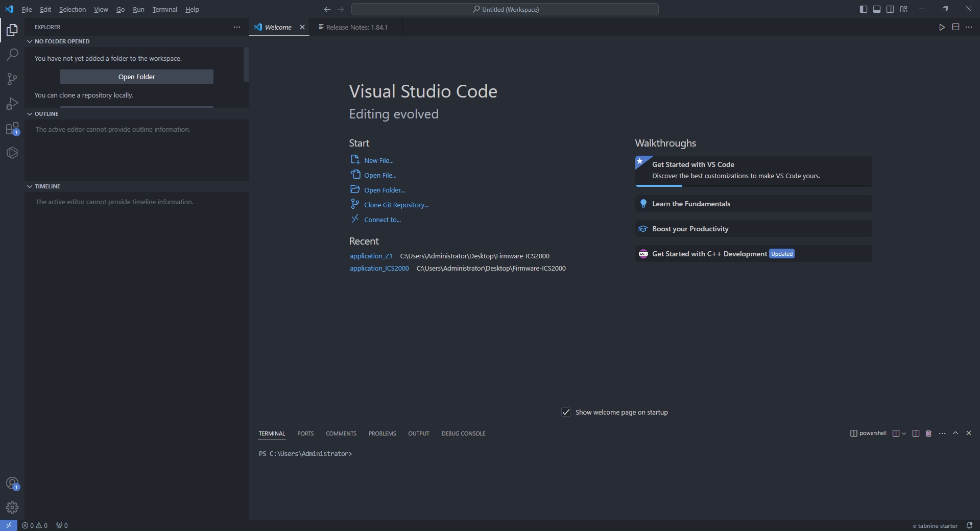Click the Untitled (Workspace) command center search
This screenshot has height=531, width=980.
[505, 9]
